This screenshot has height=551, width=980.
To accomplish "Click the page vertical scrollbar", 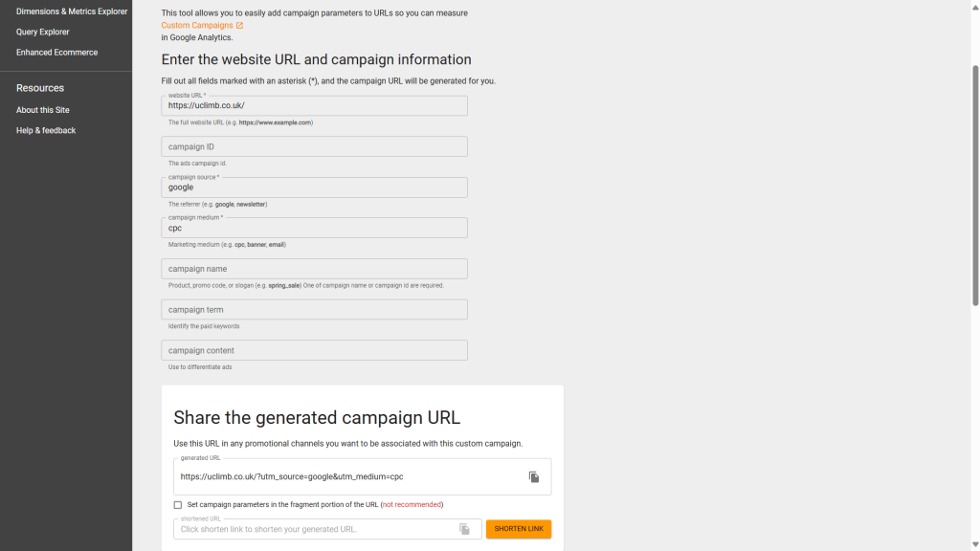I will point(975,182).
